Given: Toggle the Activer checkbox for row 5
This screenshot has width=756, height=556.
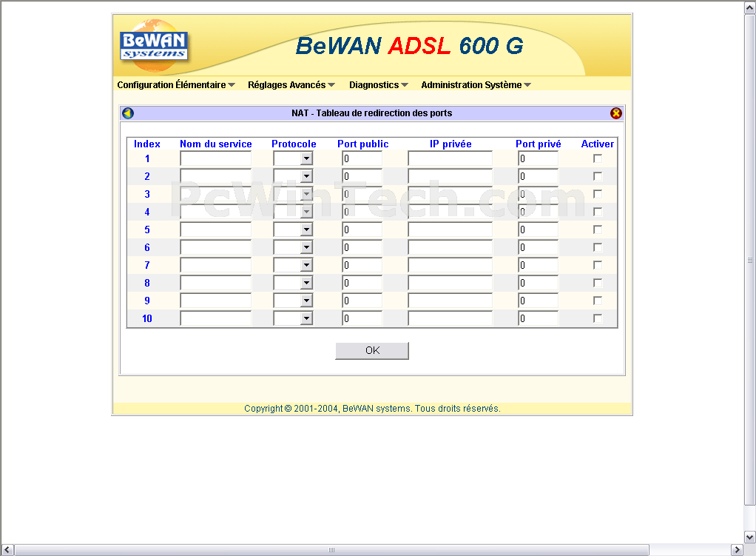Looking at the screenshot, I should [598, 230].
